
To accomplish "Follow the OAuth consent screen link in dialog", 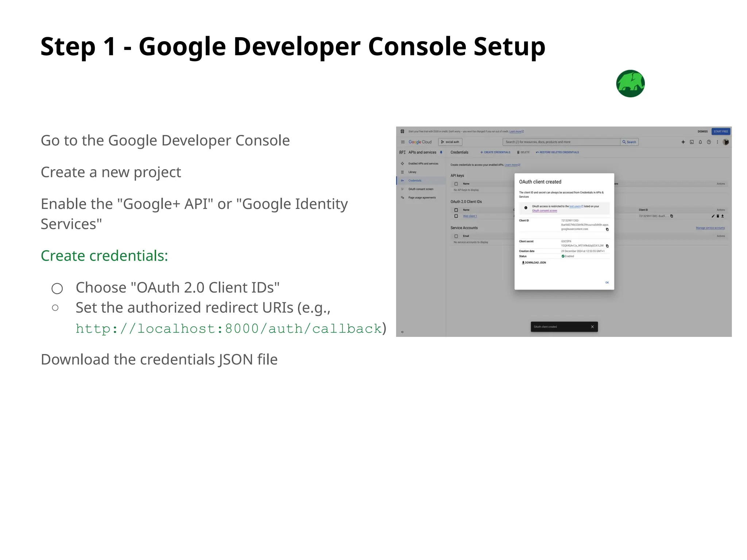I will (545, 211).
